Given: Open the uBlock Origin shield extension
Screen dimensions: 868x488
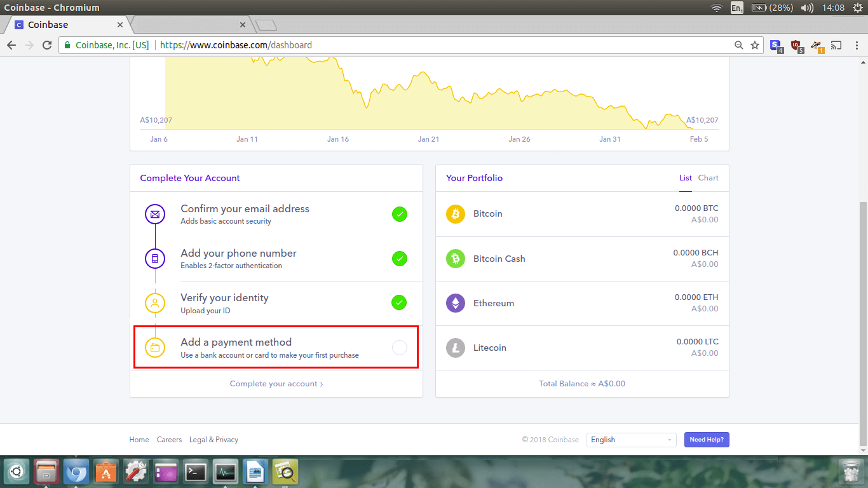Looking at the screenshot, I should (x=796, y=46).
